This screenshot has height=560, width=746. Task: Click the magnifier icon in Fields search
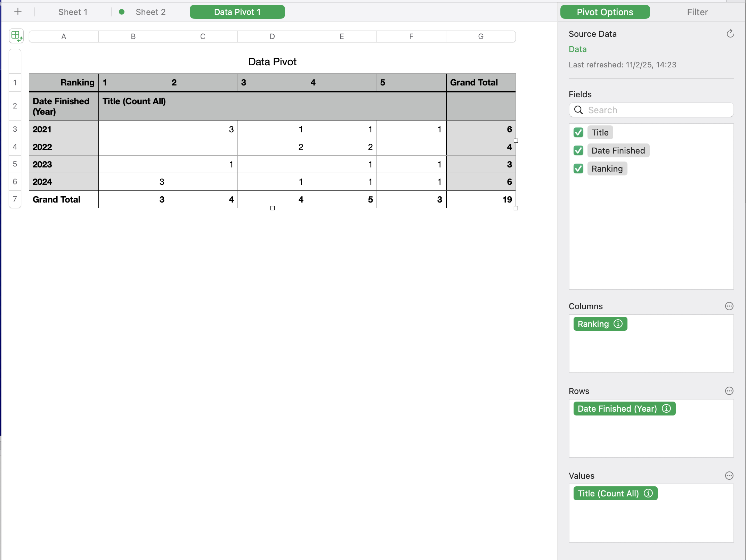point(578,110)
